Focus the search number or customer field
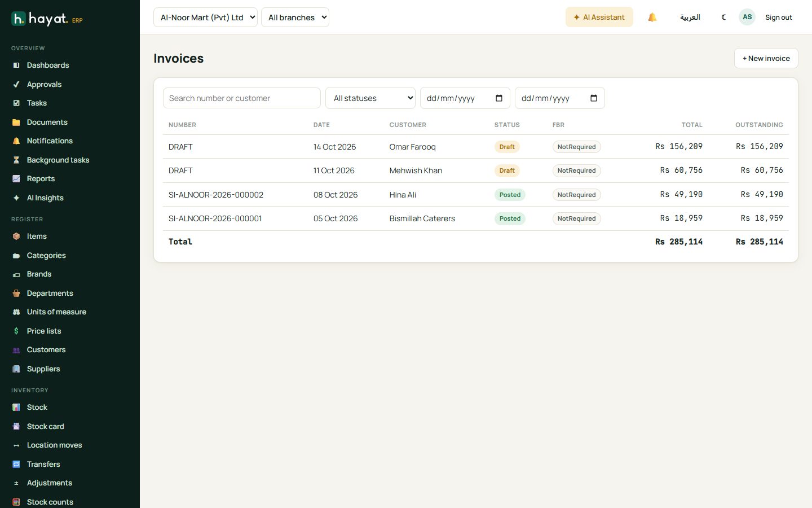The height and width of the screenshot is (508, 812). click(x=241, y=98)
